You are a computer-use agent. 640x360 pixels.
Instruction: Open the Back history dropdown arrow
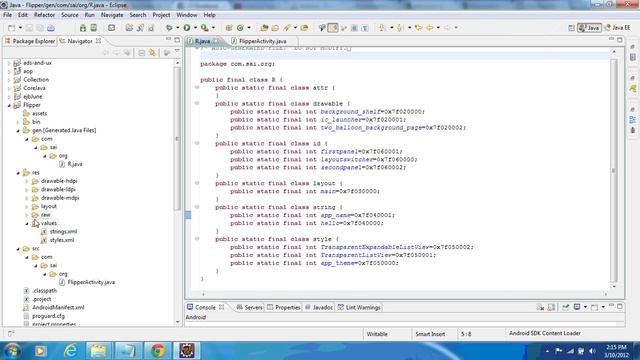pos(438,28)
